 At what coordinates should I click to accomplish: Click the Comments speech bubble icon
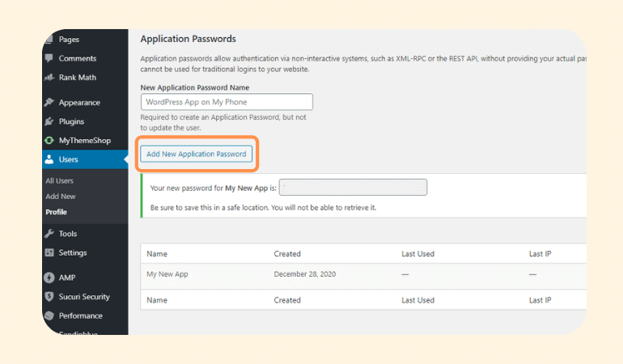click(49, 58)
